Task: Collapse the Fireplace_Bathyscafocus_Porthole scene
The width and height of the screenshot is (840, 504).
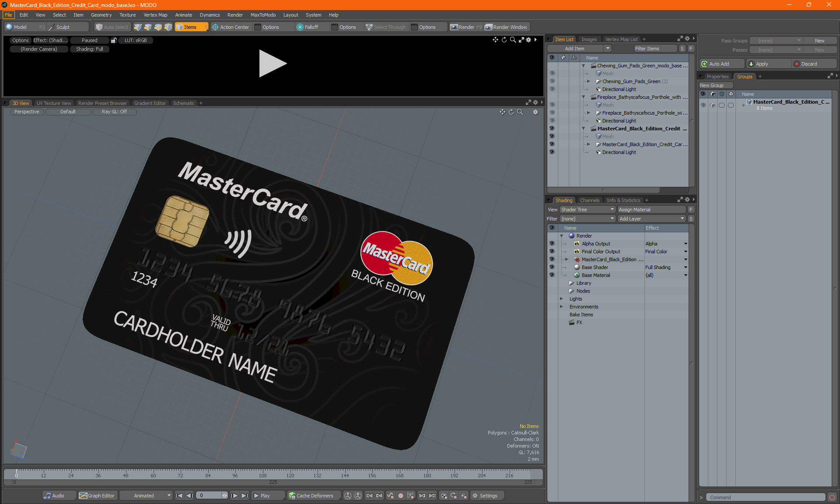Action: coord(583,97)
